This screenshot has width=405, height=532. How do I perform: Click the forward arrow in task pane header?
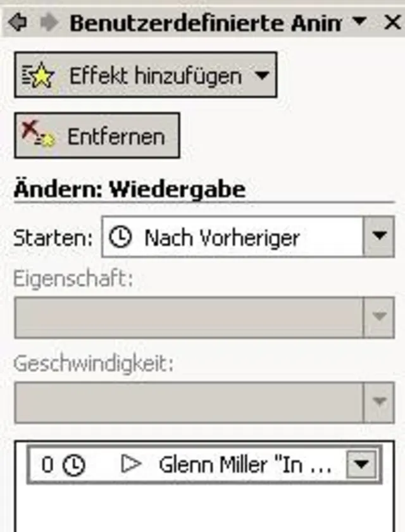tap(49, 23)
